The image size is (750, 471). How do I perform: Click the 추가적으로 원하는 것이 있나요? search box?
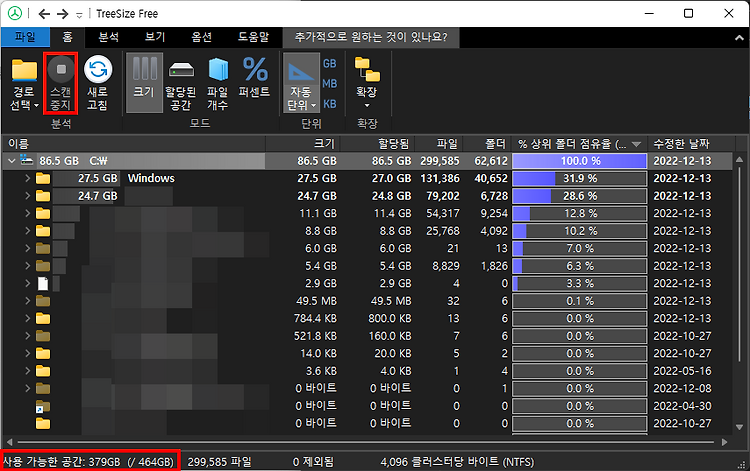371,37
